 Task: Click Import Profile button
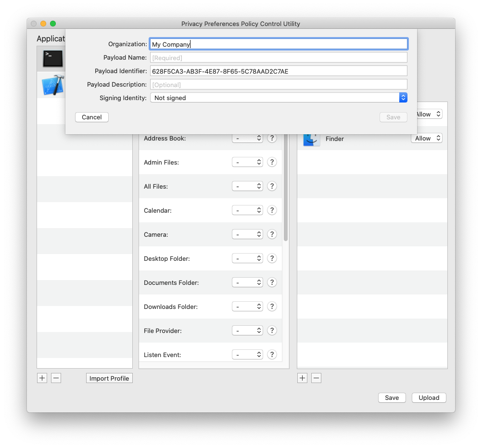click(109, 378)
